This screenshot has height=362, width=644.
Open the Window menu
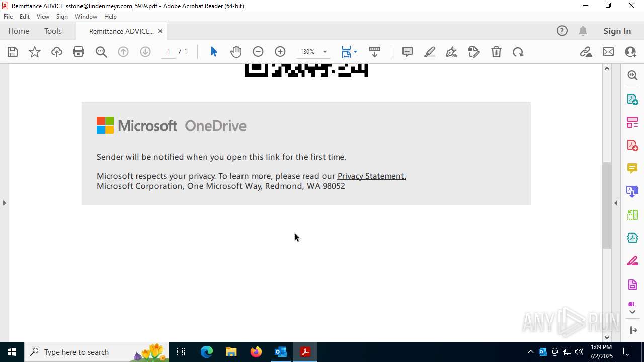pos(86,17)
